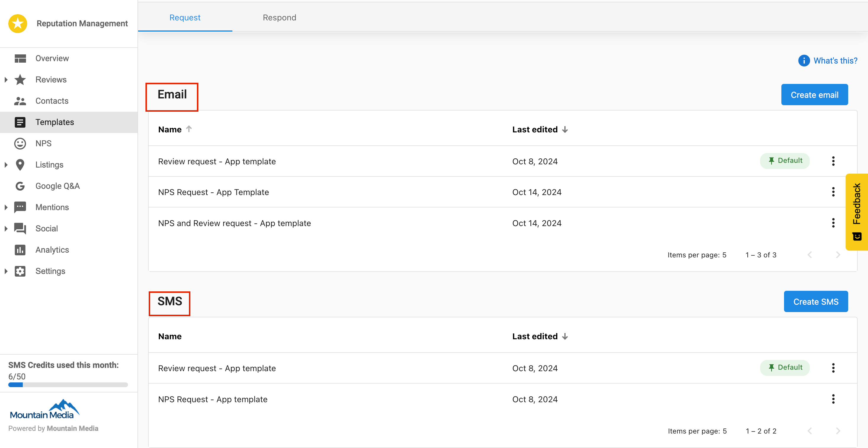Viewport: 868px width, 448px height.
Task: Click the What's this info icon
Action: click(x=804, y=61)
